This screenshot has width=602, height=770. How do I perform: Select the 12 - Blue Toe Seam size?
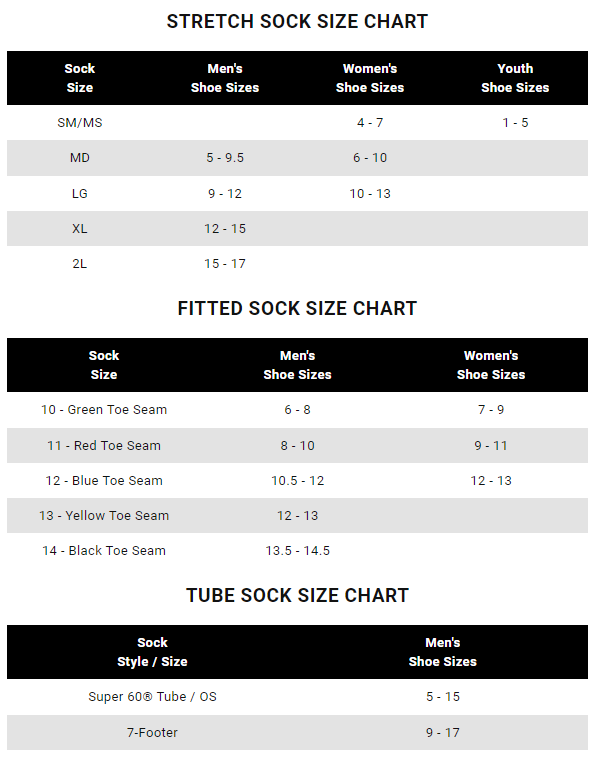pos(104,481)
